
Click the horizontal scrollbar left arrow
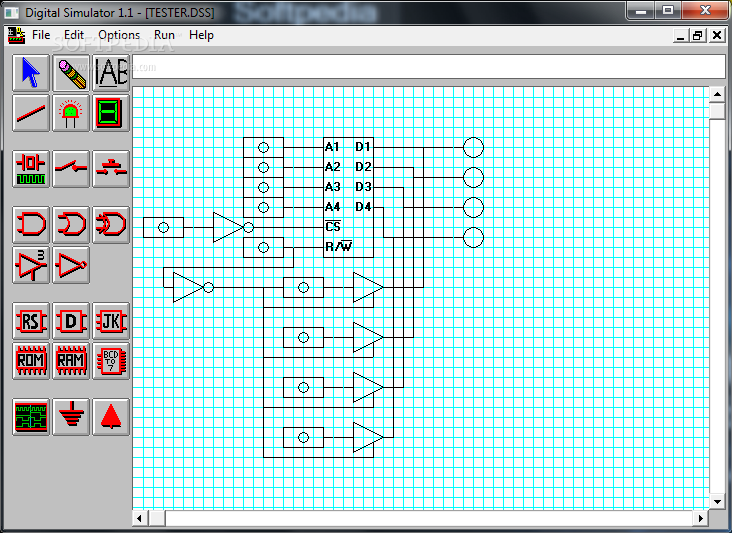click(140, 518)
